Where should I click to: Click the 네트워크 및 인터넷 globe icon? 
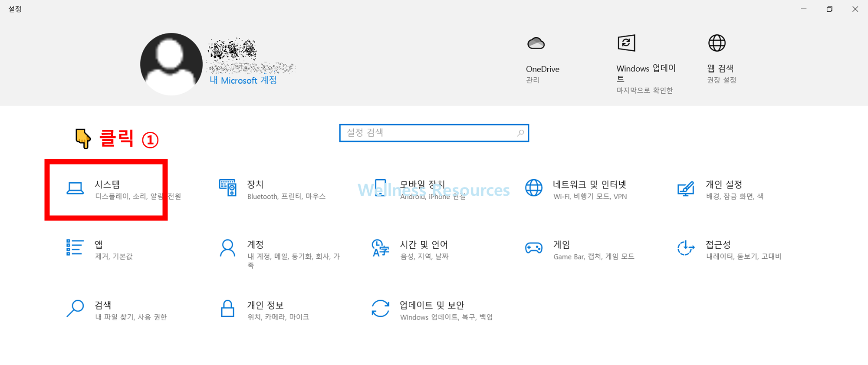coord(534,188)
